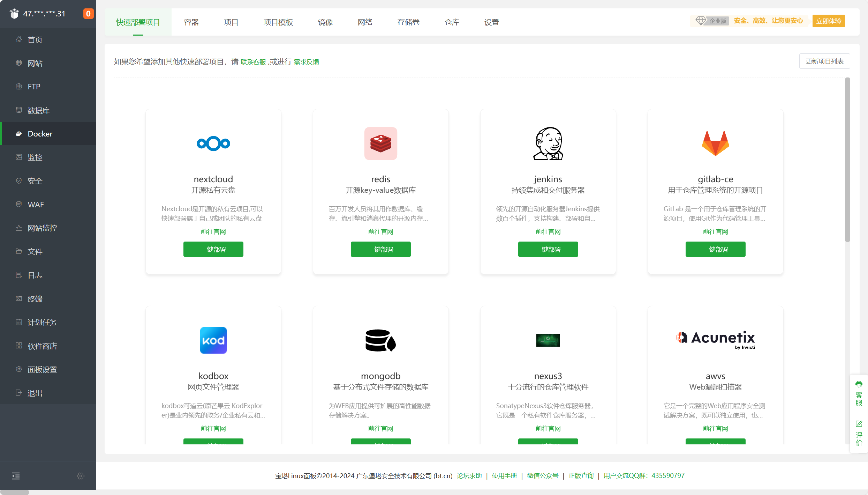Click the gear icon at sidebar bottom
This screenshot has width=868, height=495.
(81, 476)
